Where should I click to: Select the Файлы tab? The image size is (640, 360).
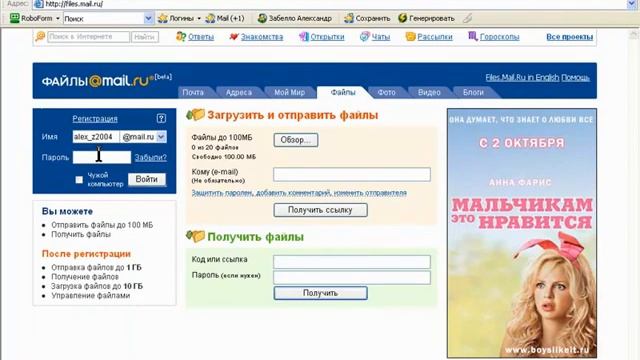pos(343,93)
